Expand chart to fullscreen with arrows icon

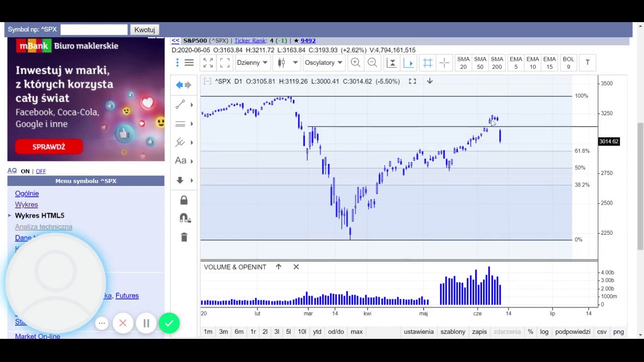(208, 63)
